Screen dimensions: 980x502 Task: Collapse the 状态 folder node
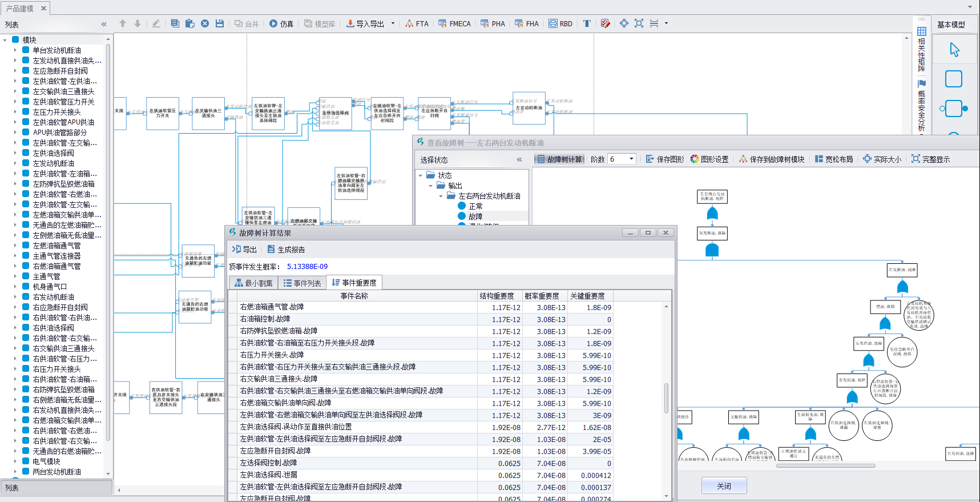click(421, 175)
